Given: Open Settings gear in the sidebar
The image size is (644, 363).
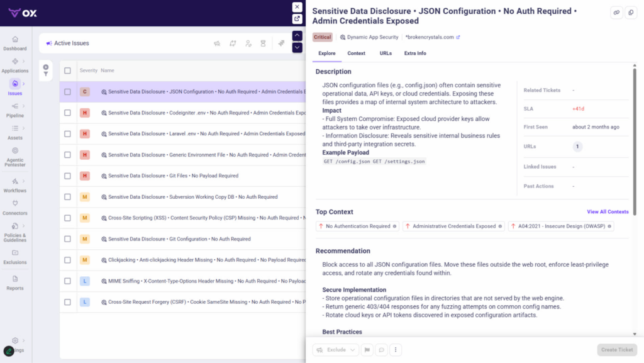Looking at the screenshot, I should (x=15, y=340).
